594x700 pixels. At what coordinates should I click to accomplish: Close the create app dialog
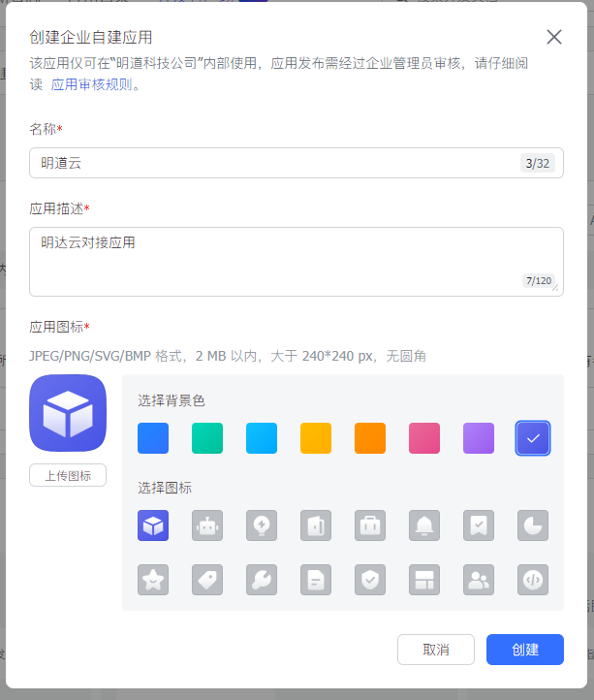point(554,37)
